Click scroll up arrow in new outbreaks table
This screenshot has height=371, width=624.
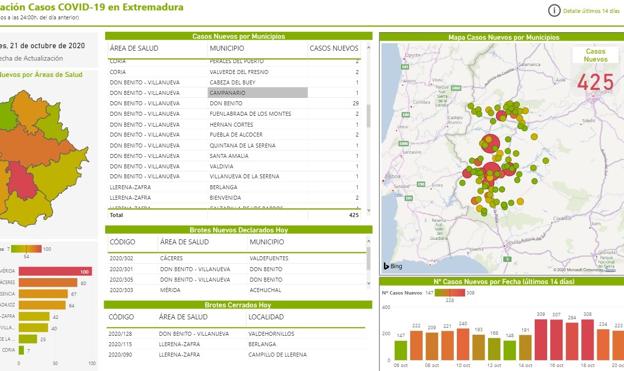(x=369, y=241)
